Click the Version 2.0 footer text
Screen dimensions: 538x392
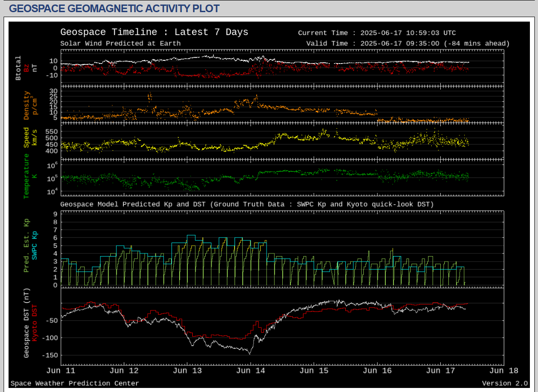coord(504,383)
